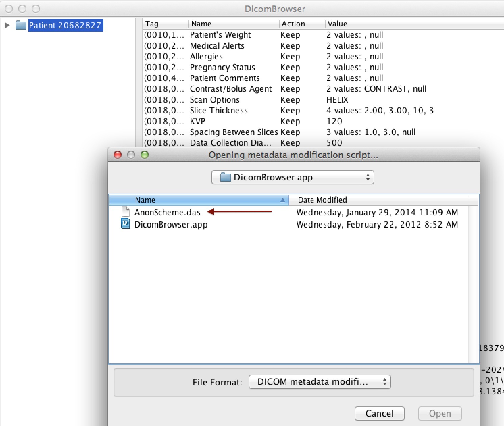Click the Name column header in attribute table
The height and width of the screenshot is (426, 504).
pyautogui.click(x=234, y=24)
